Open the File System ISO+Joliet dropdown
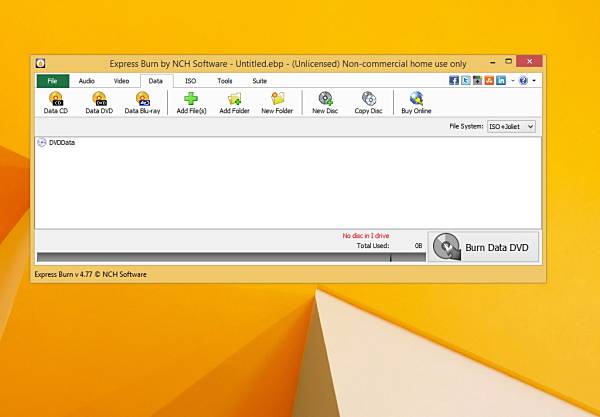Screen dimensions: 600x417 [511, 126]
